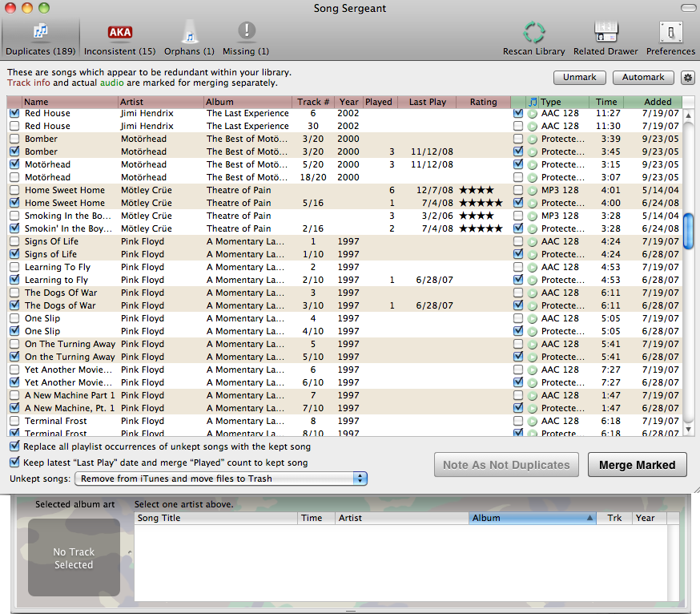Check audio box for AAC 128 Signs Of Life

pos(518,241)
